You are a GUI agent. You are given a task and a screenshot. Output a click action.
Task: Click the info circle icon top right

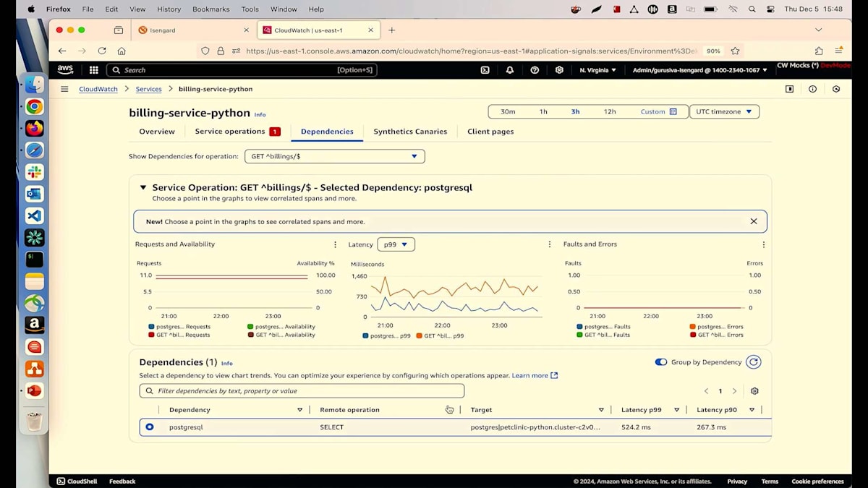pyautogui.click(x=813, y=89)
